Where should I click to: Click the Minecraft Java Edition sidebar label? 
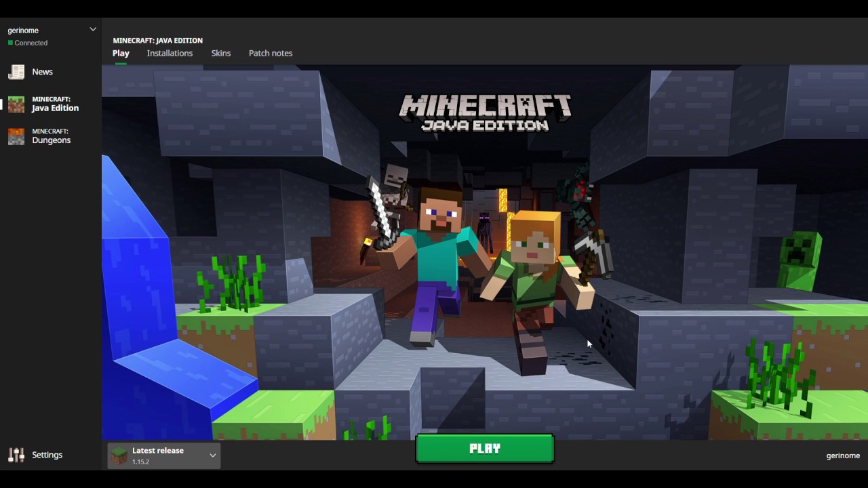pos(56,104)
